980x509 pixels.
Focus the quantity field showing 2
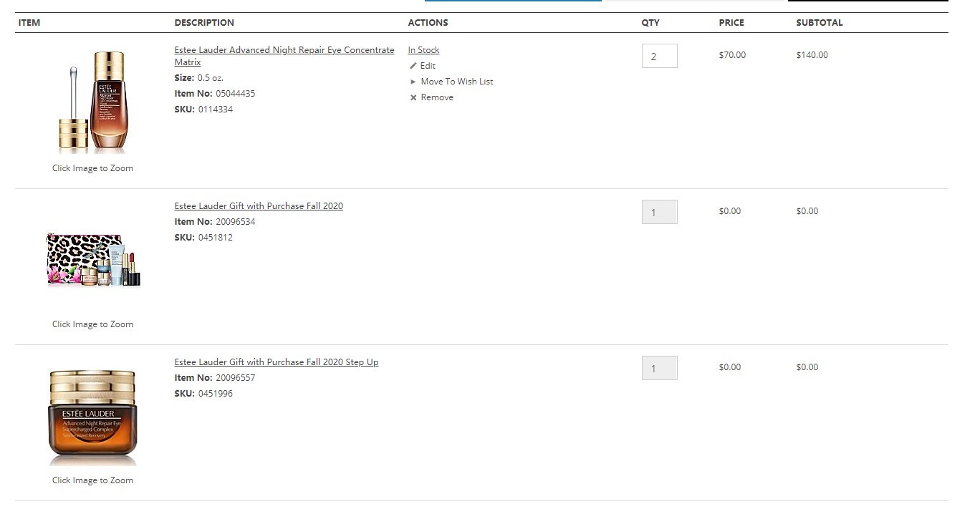point(659,56)
